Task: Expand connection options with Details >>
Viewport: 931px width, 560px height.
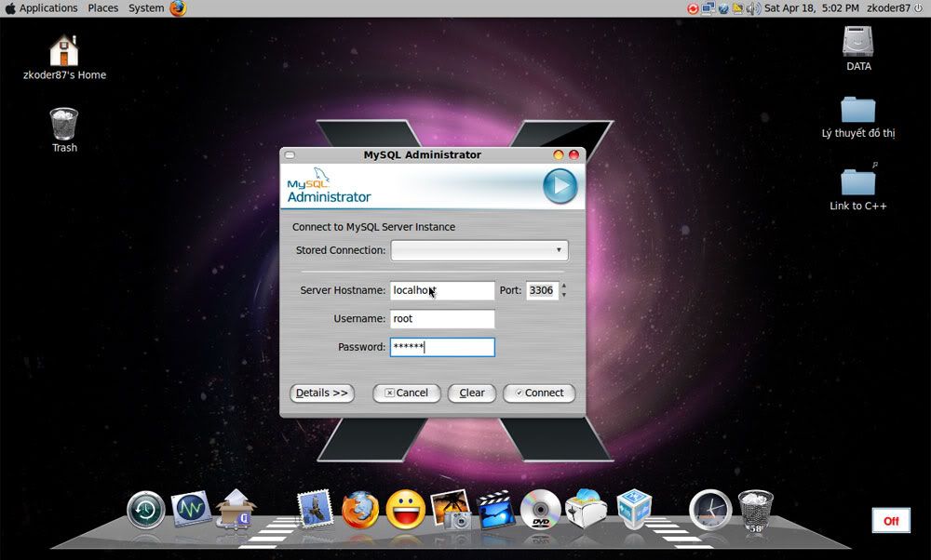Action: coord(322,393)
